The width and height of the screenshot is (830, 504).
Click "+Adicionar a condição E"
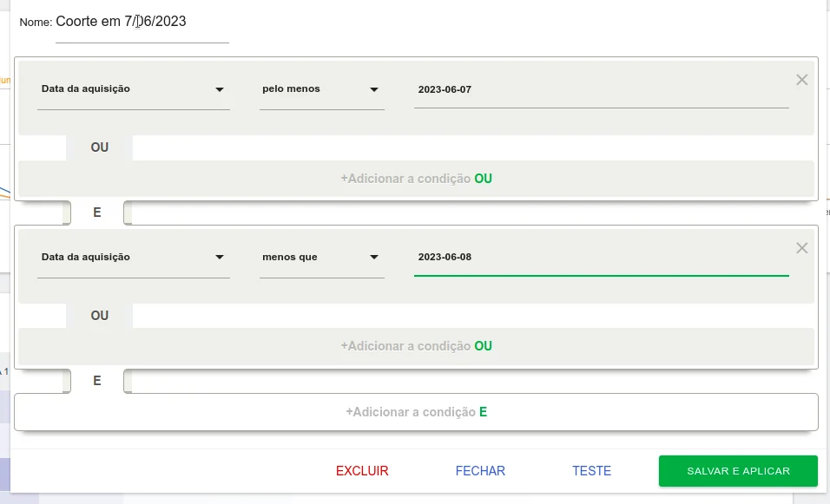pyautogui.click(x=416, y=412)
